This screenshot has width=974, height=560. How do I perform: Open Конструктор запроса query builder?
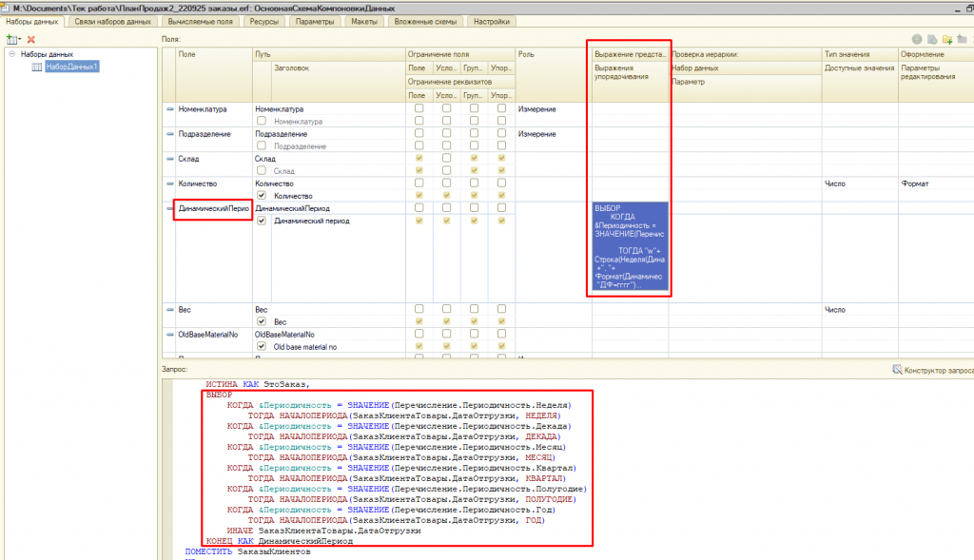(x=937, y=369)
